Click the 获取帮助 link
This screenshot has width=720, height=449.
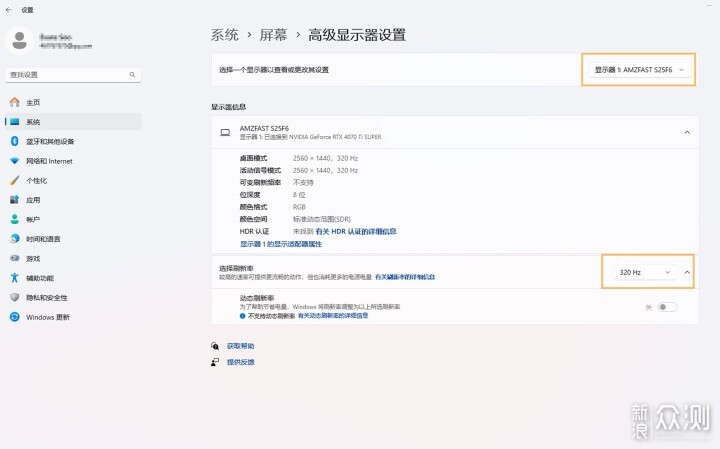[x=240, y=346]
